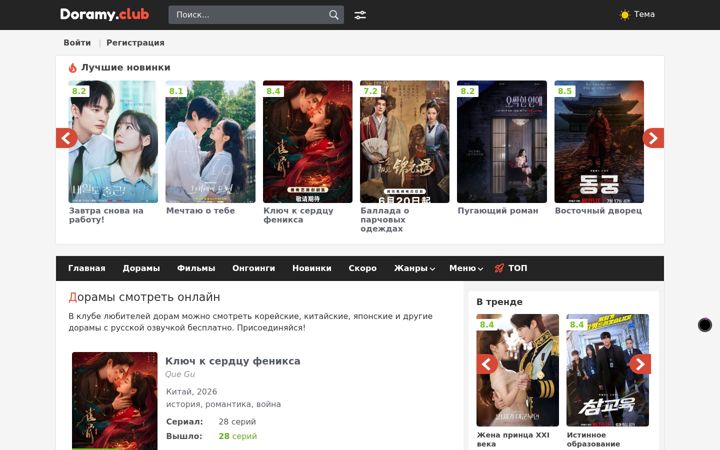This screenshot has height=450, width=720.
Task: Click the Пугающий роман title
Action: [x=498, y=211]
